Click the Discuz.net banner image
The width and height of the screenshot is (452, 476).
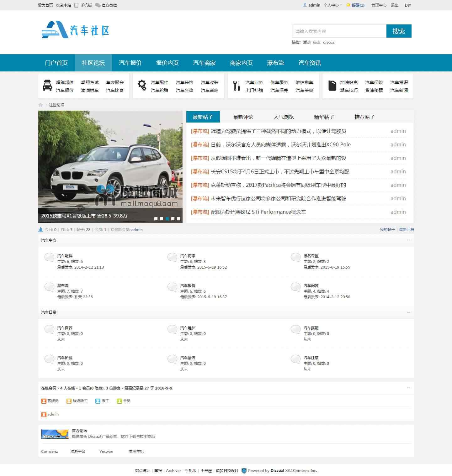[x=55, y=434]
